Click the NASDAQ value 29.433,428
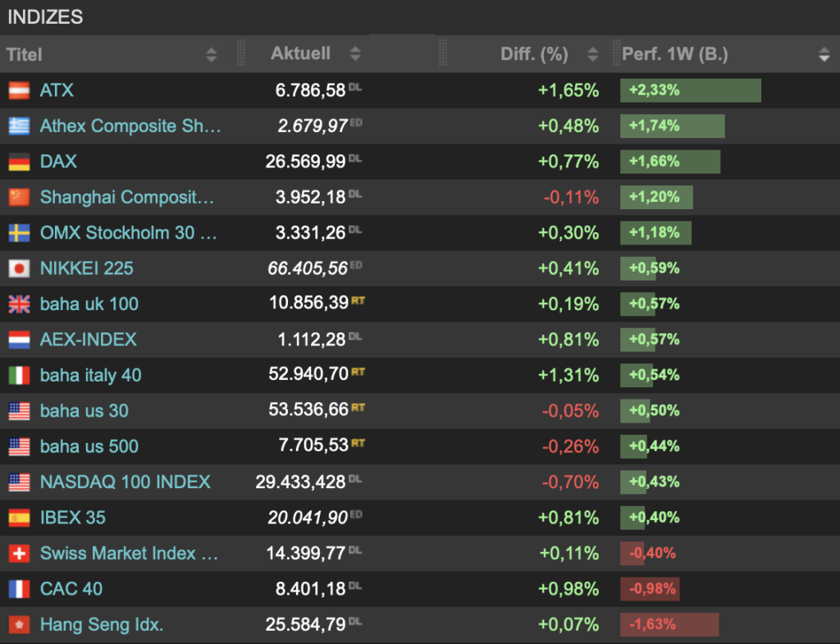The width and height of the screenshot is (840, 644). tap(300, 482)
